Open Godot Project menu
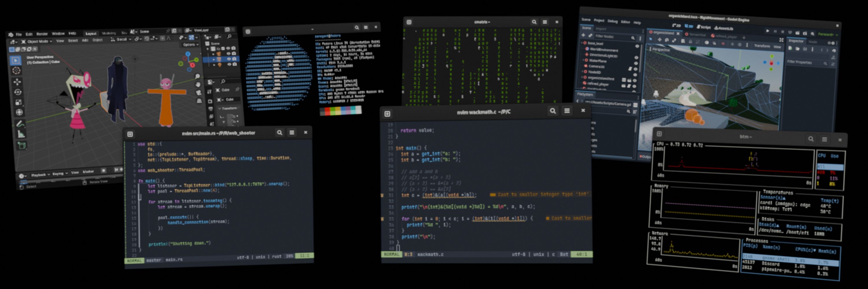868x289 pixels. point(599,21)
